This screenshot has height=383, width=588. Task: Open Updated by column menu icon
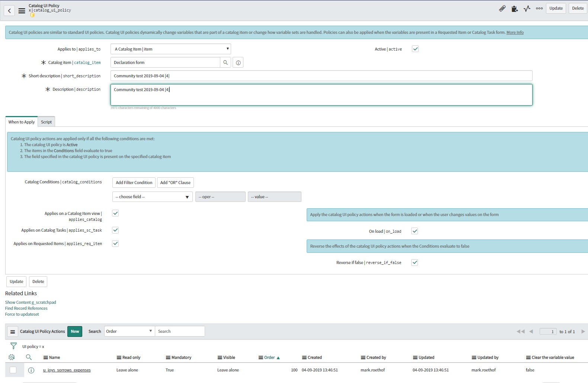[x=474, y=358]
